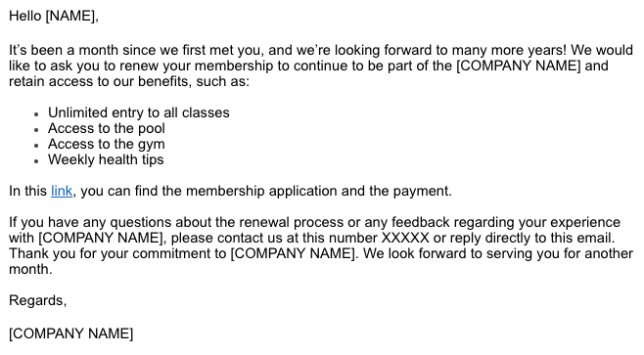Select the 'Unlimited entry to all classes' bullet
Screen dimensions: 644x355
pos(139,112)
